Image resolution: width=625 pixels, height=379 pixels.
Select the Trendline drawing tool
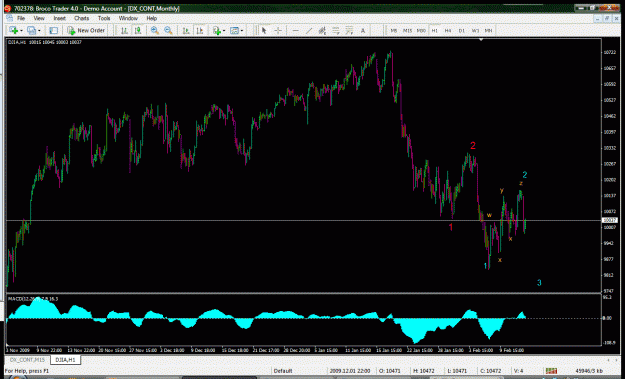[309, 30]
